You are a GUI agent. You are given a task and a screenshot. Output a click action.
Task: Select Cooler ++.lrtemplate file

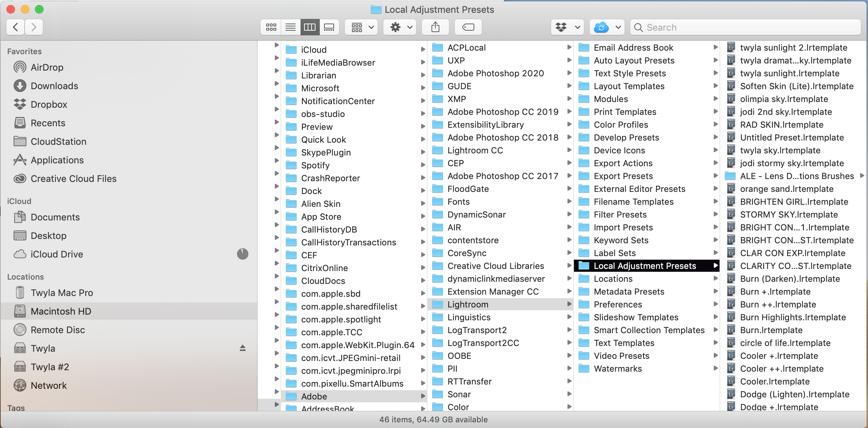pyautogui.click(x=782, y=368)
